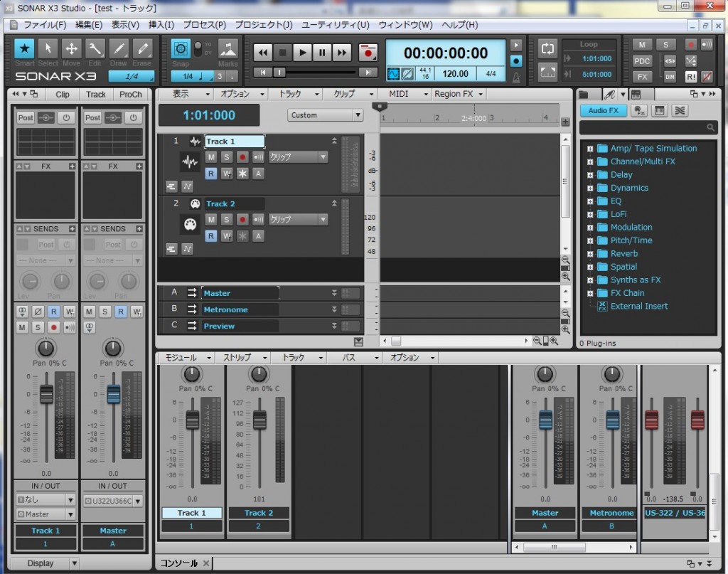This screenshot has width=728, height=574.
Task: Open the 挿入(I) menu
Action: 161,25
